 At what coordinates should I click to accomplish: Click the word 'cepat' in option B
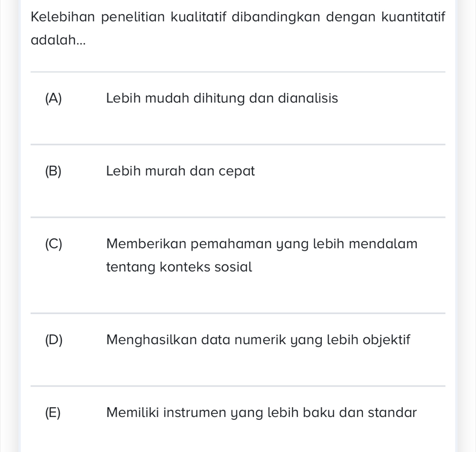pos(237,172)
